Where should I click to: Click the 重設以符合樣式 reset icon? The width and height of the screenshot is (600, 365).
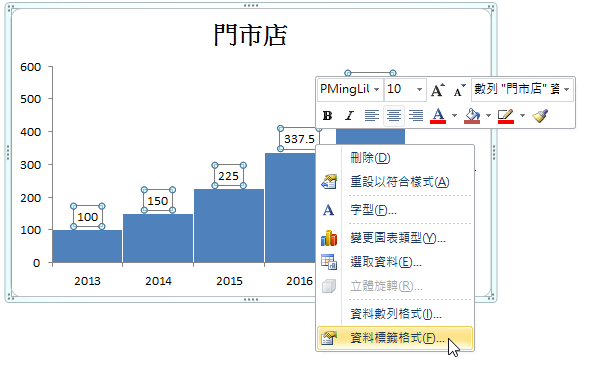[x=329, y=182]
